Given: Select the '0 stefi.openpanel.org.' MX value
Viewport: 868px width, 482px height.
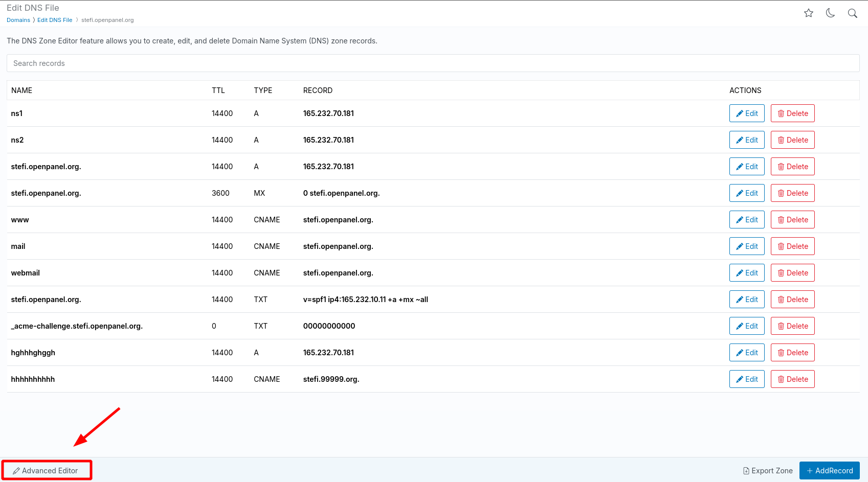Looking at the screenshot, I should pos(341,193).
